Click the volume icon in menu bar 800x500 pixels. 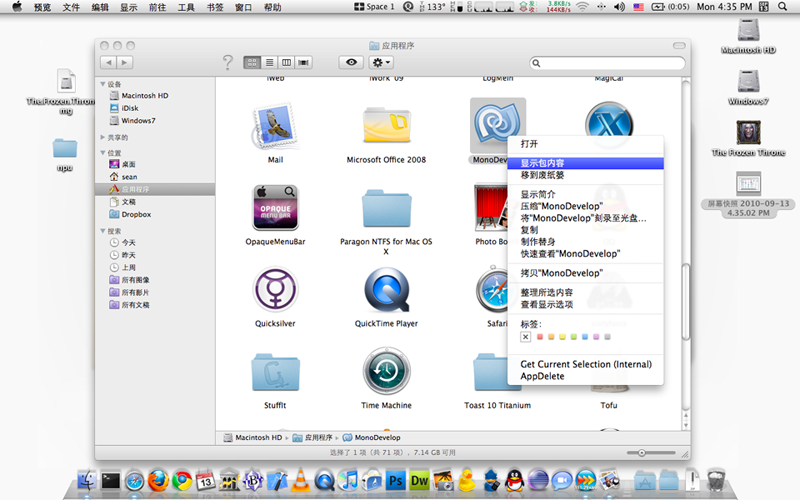619,7
